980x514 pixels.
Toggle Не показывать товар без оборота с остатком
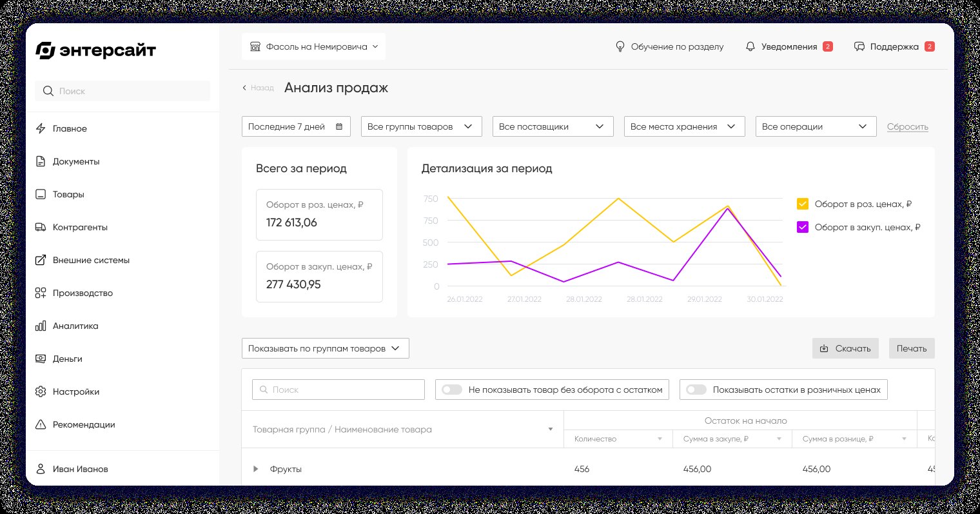point(452,390)
